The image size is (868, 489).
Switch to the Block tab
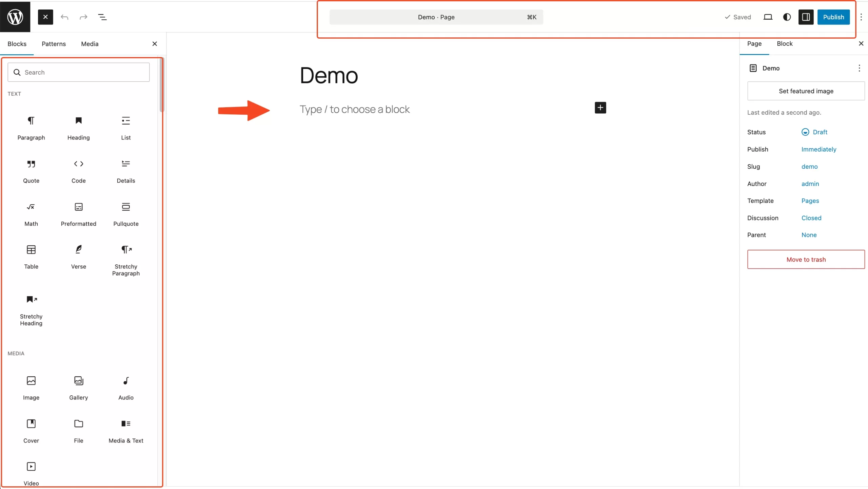785,43
